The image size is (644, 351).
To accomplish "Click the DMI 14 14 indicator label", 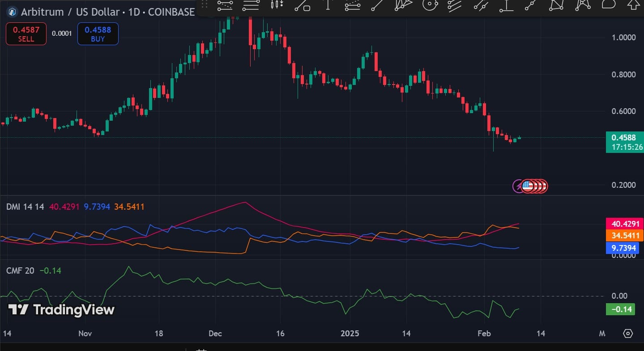I will point(25,207).
